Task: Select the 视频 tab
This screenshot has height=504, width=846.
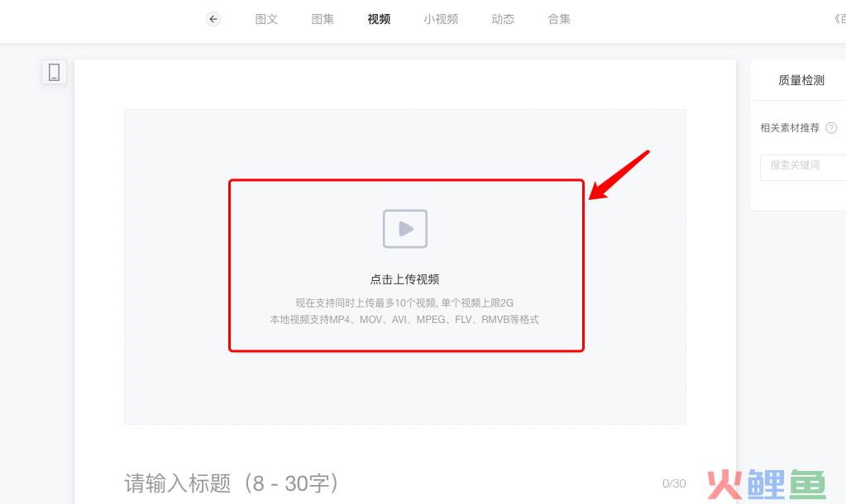Action: (x=379, y=19)
